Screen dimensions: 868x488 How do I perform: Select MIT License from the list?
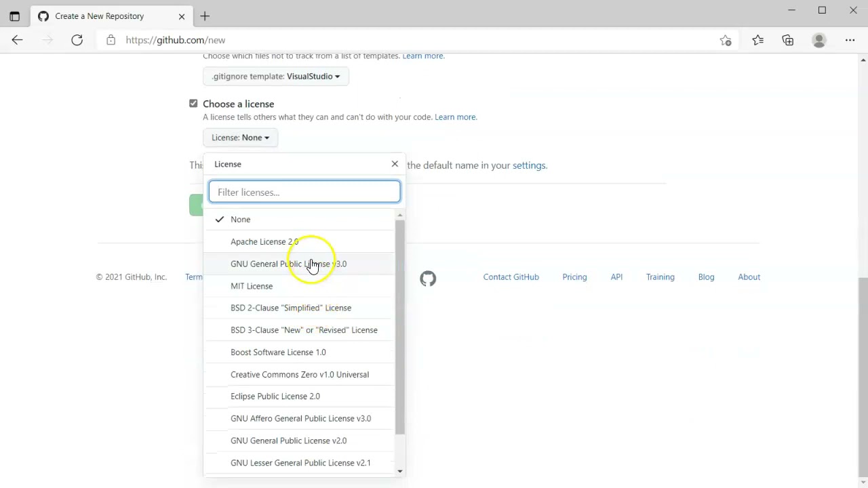[x=252, y=286]
